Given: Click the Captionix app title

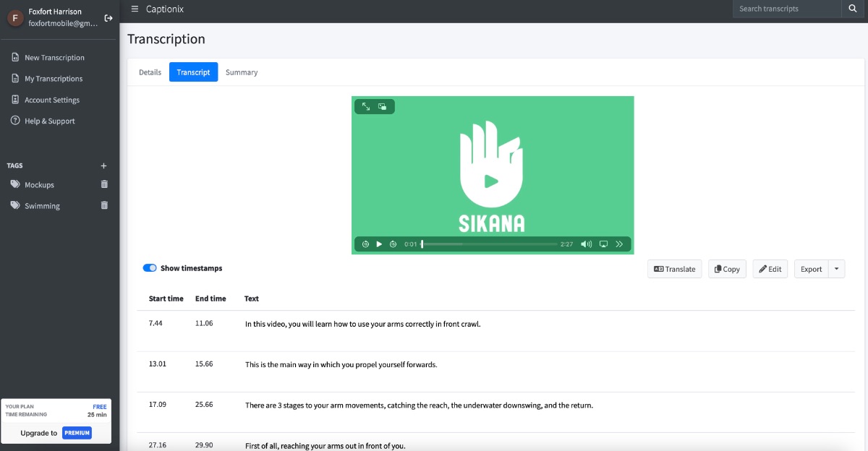Looking at the screenshot, I should point(166,9).
